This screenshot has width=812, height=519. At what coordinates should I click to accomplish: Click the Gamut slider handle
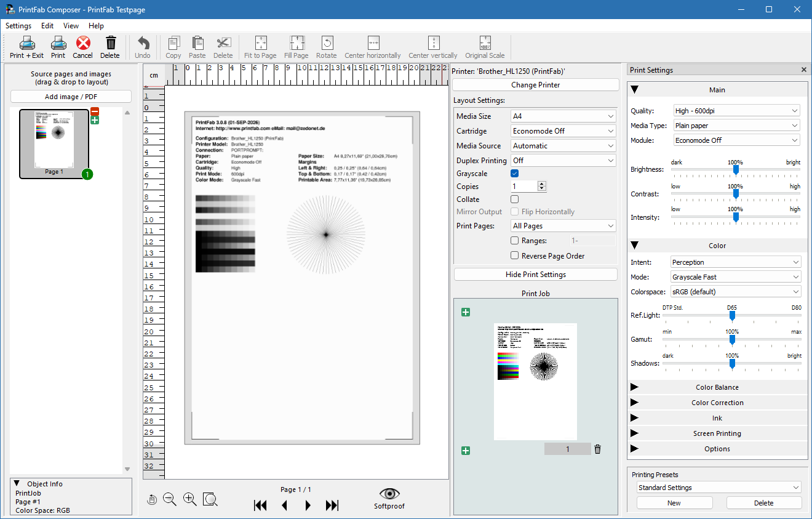click(732, 340)
